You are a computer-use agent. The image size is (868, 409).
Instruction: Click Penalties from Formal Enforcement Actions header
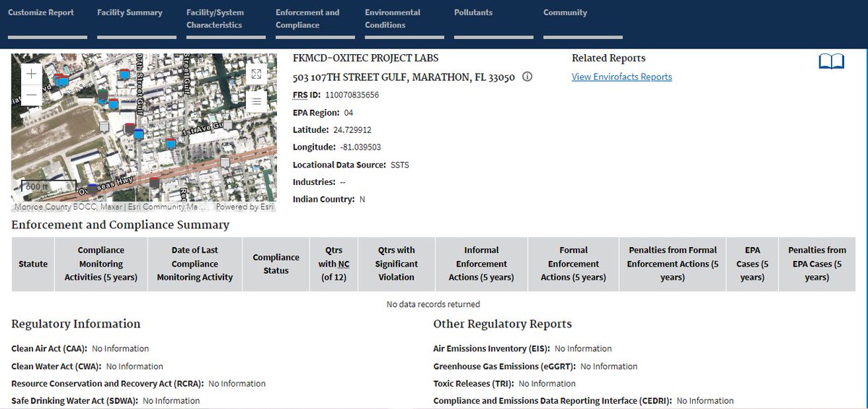click(x=673, y=264)
